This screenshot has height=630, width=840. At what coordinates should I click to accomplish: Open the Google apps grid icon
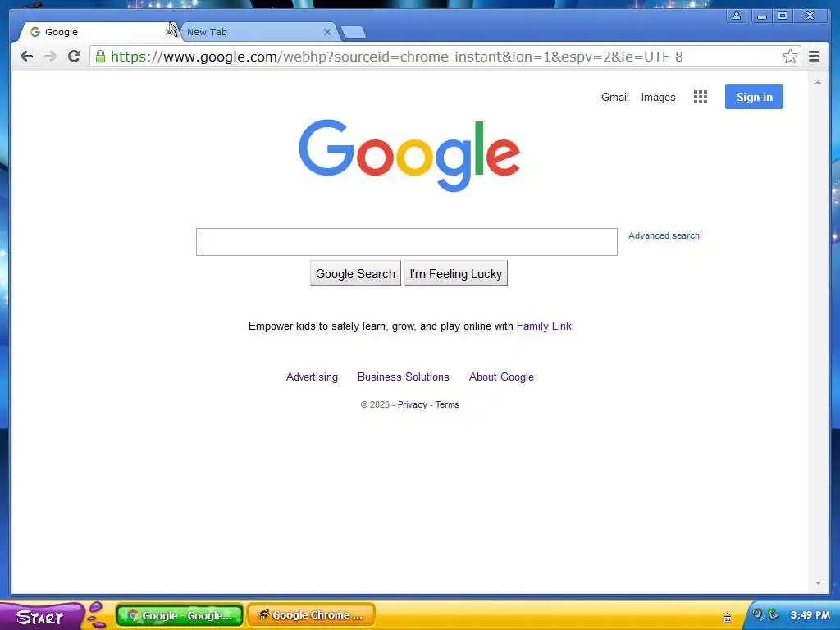click(701, 97)
